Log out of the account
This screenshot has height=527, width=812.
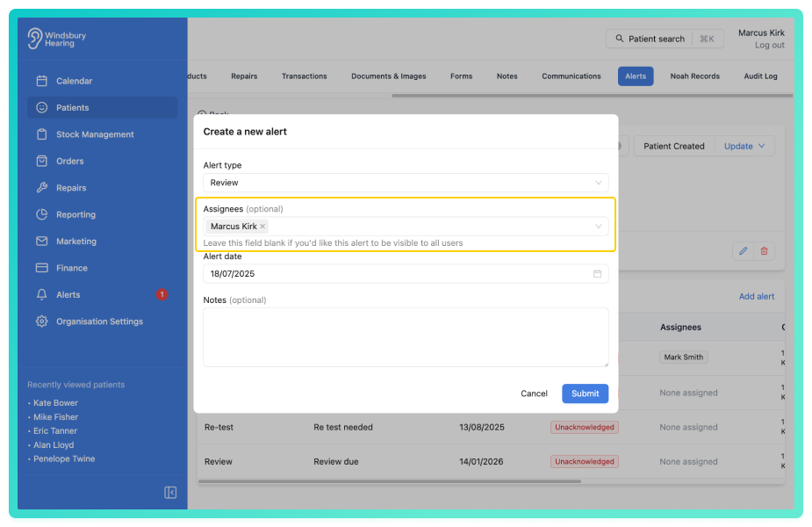click(769, 45)
